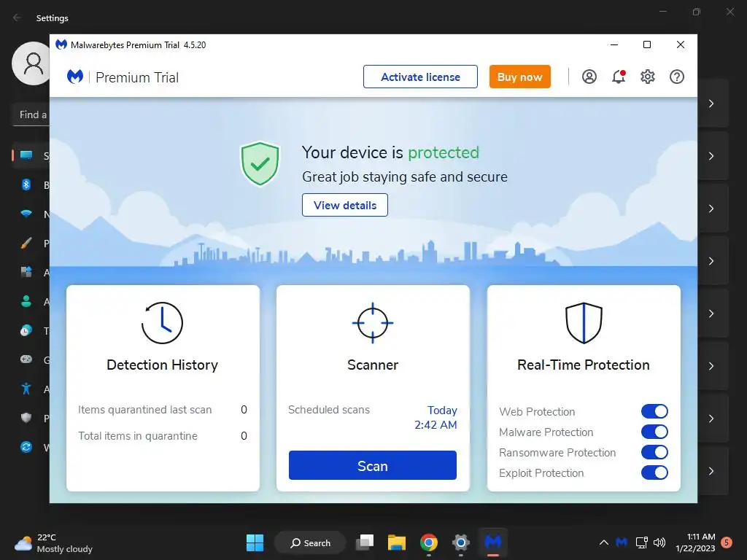Click the Find a setting search field
The width and height of the screenshot is (747, 560).
coord(31,114)
